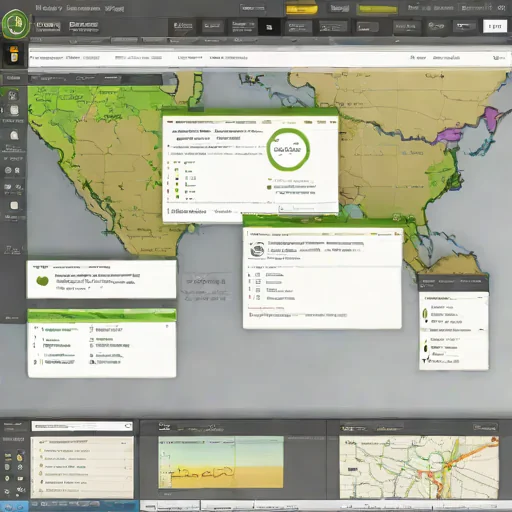512x512 pixels.
Task: Click the green circular logo badge
Action: tap(15, 24)
